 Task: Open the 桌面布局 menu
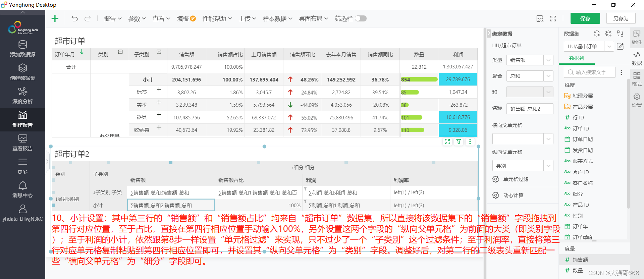[x=314, y=18]
